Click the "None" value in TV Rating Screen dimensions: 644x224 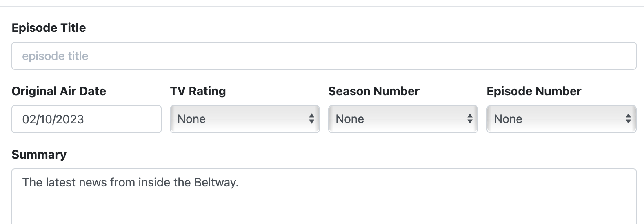191,119
